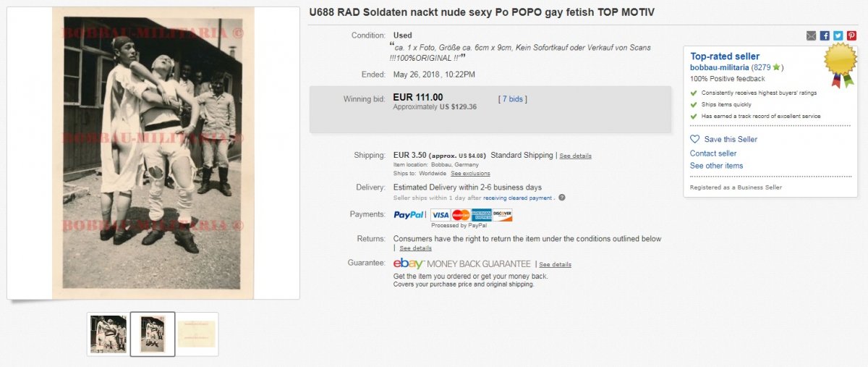This screenshot has width=868, height=367.
Task: Share listing on Twitter
Action: (x=838, y=35)
